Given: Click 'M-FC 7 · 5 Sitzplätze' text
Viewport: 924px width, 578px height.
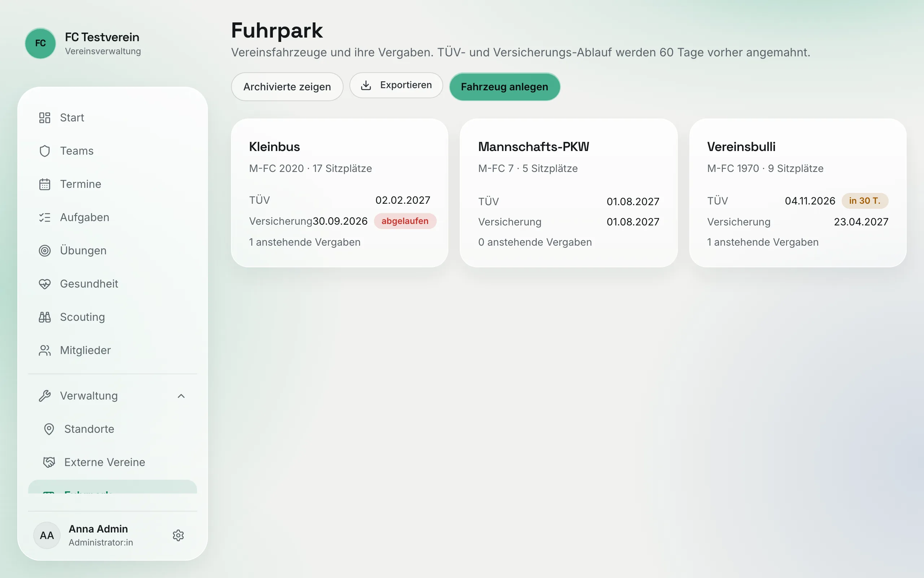Looking at the screenshot, I should coord(528,169).
